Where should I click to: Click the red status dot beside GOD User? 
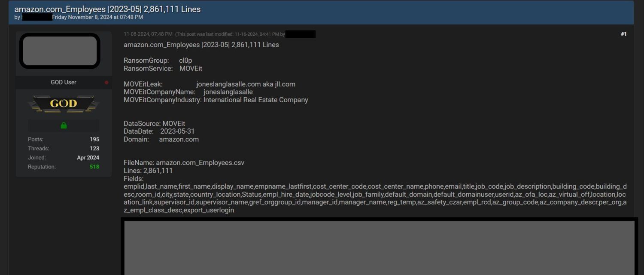(x=106, y=82)
